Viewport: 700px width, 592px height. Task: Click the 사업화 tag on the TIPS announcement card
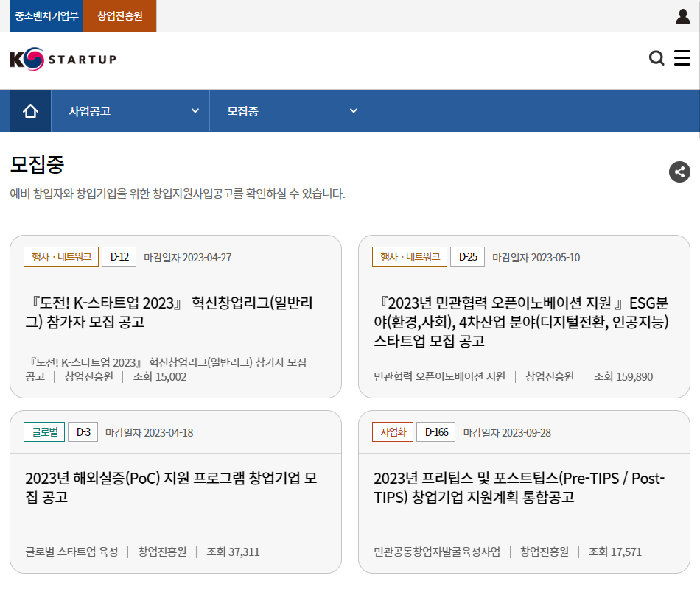(391, 431)
